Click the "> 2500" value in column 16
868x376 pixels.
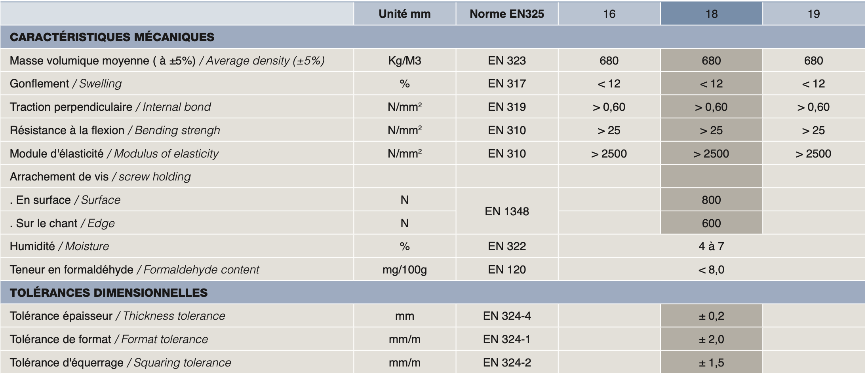tap(609, 154)
